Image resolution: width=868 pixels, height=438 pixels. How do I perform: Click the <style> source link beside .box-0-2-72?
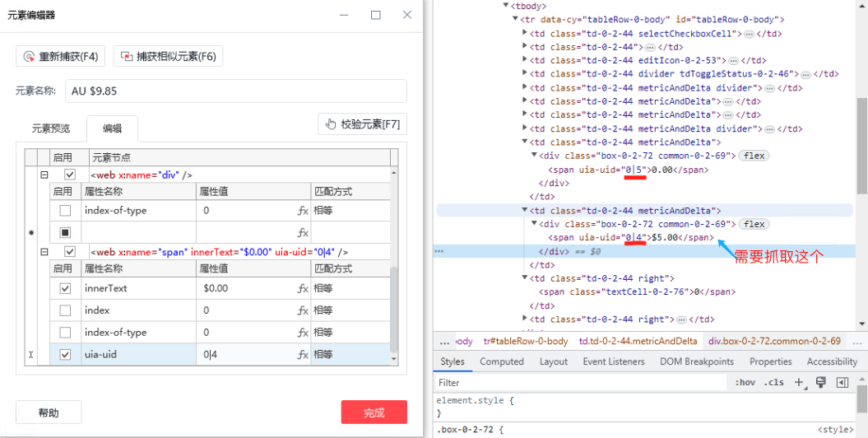[835, 430]
